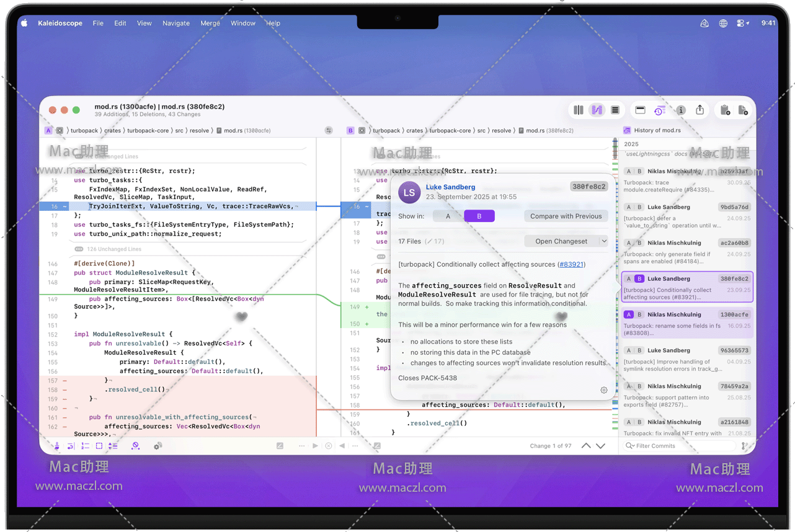
Task: Open the share menu
Action: point(700,110)
